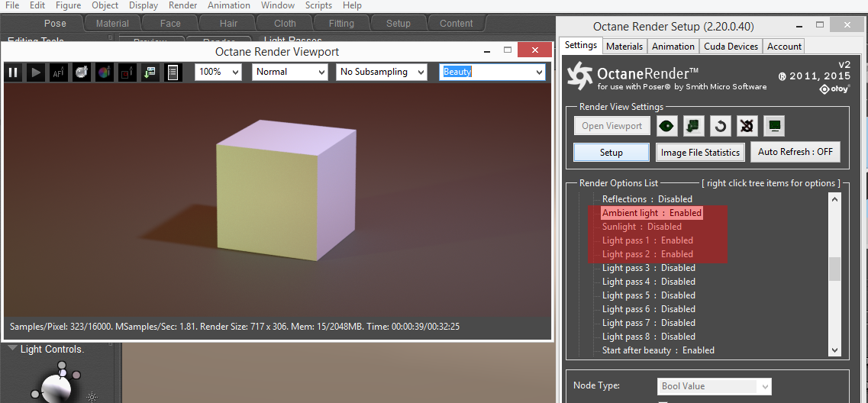This screenshot has width=868, height=403.
Task: Click the Open Viewport button
Action: (x=611, y=126)
